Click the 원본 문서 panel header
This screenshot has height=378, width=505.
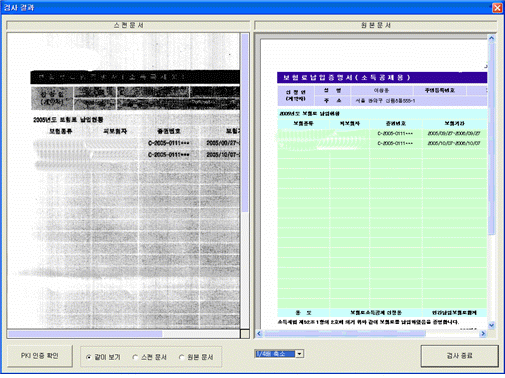tap(376, 25)
